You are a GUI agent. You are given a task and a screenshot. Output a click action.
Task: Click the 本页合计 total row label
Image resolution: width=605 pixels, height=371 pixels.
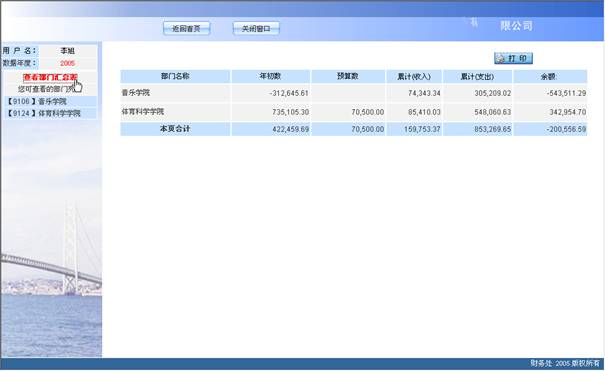click(x=175, y=129)
